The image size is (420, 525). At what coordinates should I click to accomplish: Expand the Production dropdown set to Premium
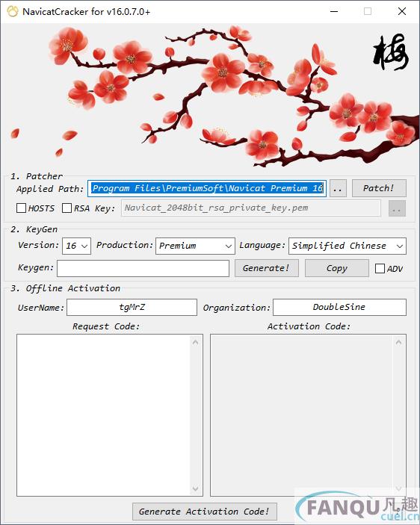(x=195, y=246)
